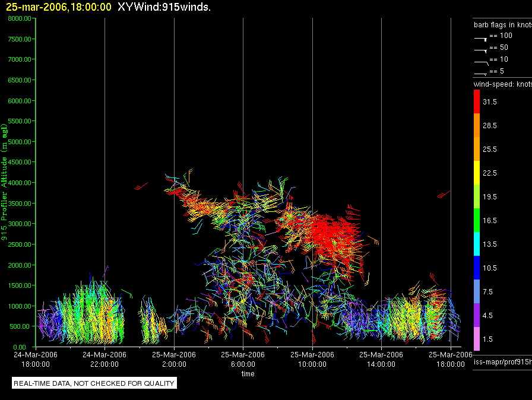Click the 31.5 wind-speed scale value

490,101
